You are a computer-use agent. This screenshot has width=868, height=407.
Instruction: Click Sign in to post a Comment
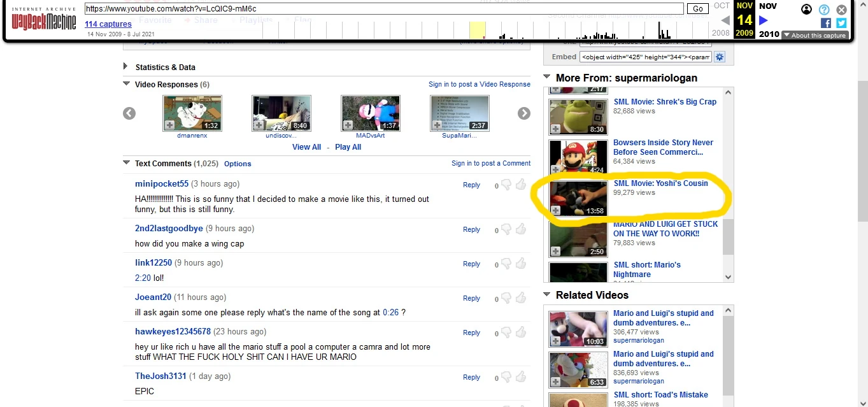pos(491,163)
